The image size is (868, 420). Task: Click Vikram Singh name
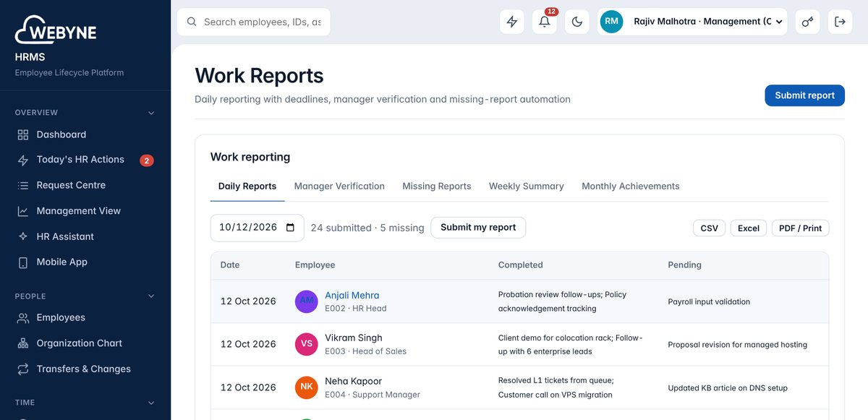point(354,338)
